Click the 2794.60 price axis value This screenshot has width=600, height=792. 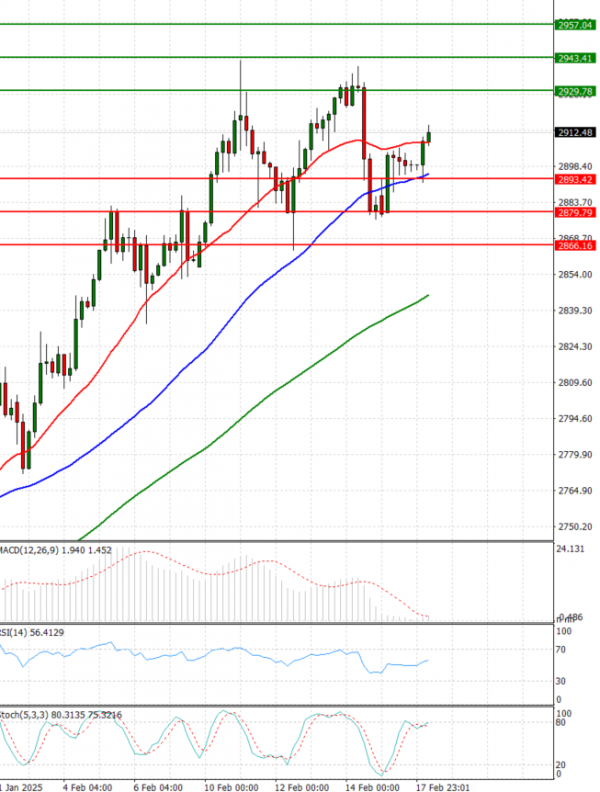[575, 418]
